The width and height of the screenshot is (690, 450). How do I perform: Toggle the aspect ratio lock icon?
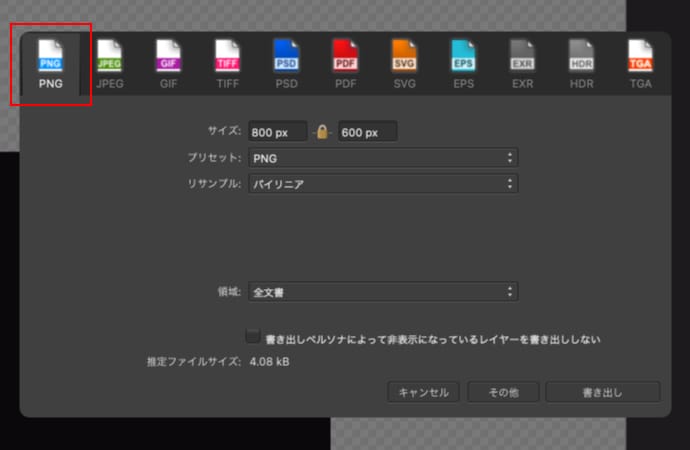tap(322, 132)
